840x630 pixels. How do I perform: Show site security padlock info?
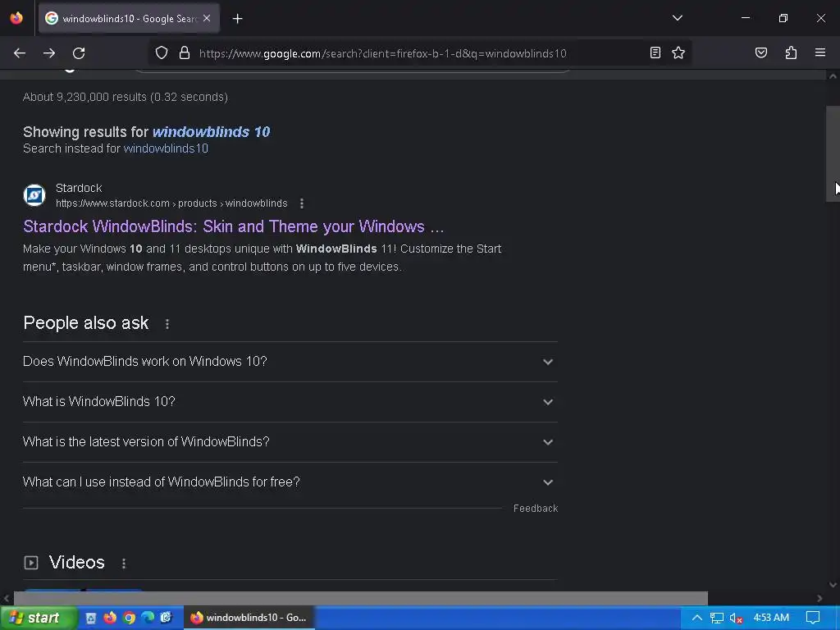(185, 53)
